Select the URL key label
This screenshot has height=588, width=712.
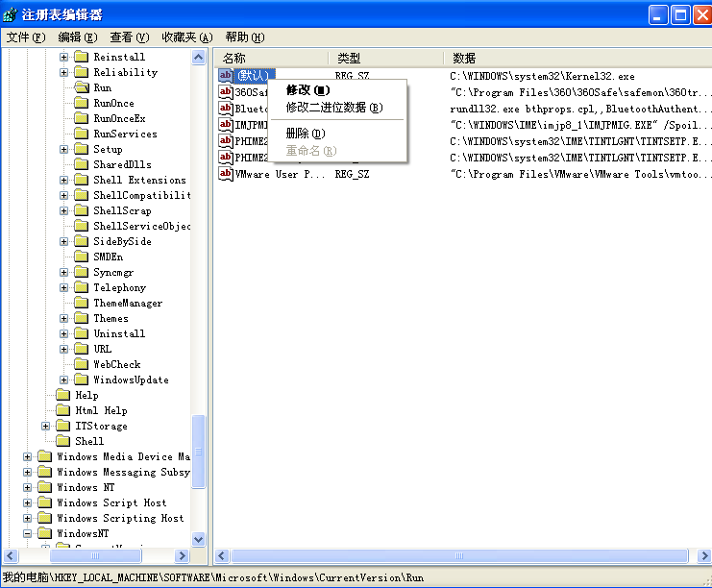tap(102, 349)
